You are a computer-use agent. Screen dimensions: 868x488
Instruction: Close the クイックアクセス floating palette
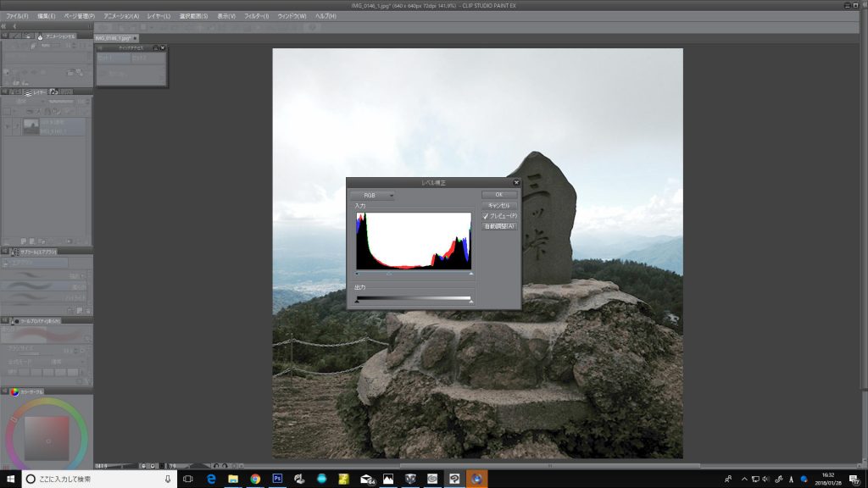[x=163, y=48]
